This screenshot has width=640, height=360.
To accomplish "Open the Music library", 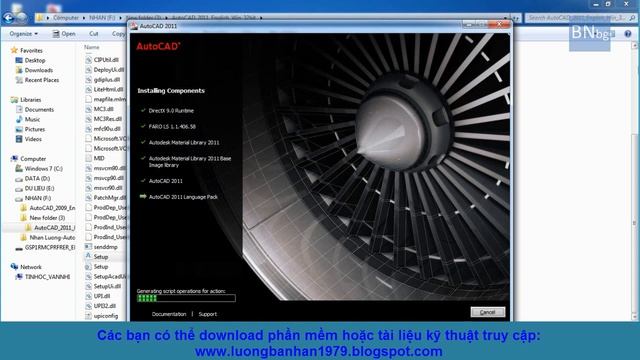I will tap(32, 119).
